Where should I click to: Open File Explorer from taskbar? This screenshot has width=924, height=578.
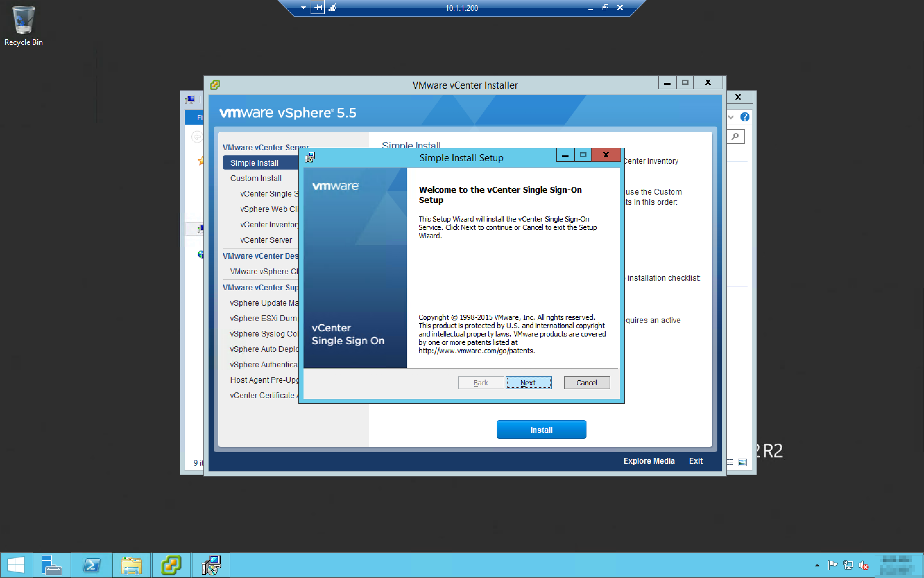point(132,565)
